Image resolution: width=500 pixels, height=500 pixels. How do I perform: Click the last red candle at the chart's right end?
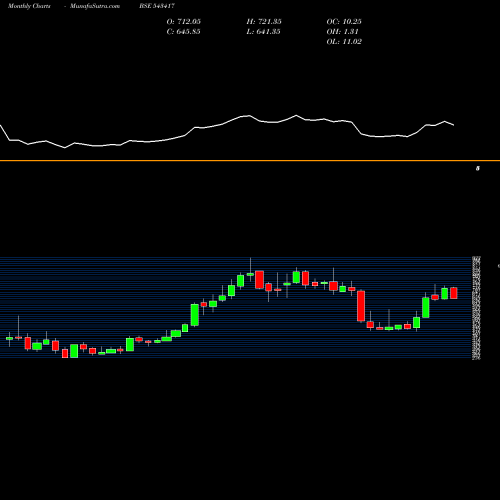coord(454,293)
